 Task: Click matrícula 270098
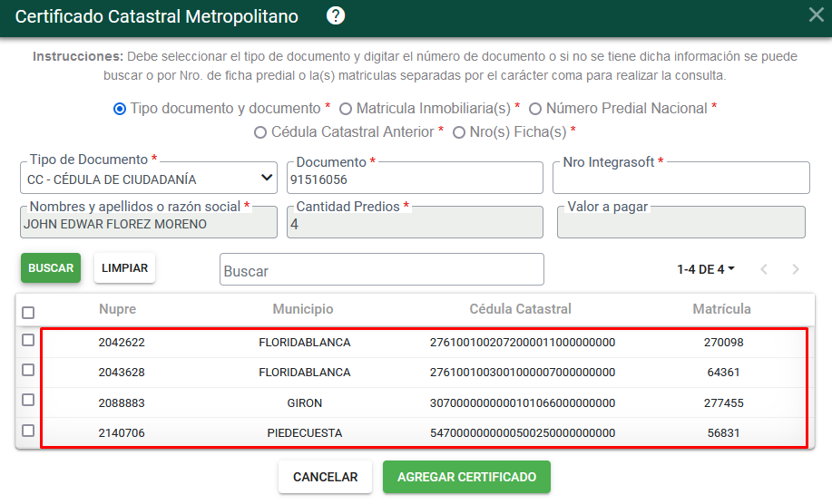(x=724, y=343)
